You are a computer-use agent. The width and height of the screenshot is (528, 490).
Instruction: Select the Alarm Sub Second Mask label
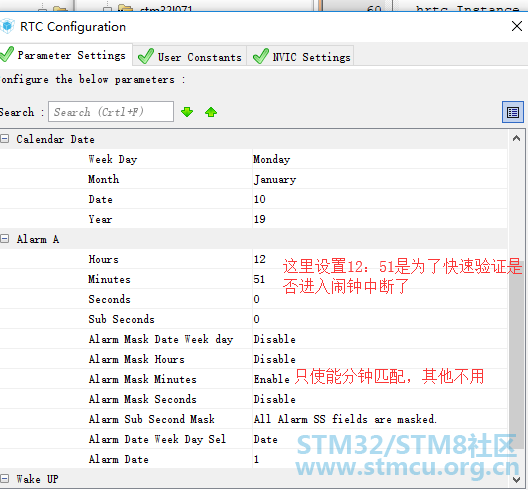click(152, 419)
